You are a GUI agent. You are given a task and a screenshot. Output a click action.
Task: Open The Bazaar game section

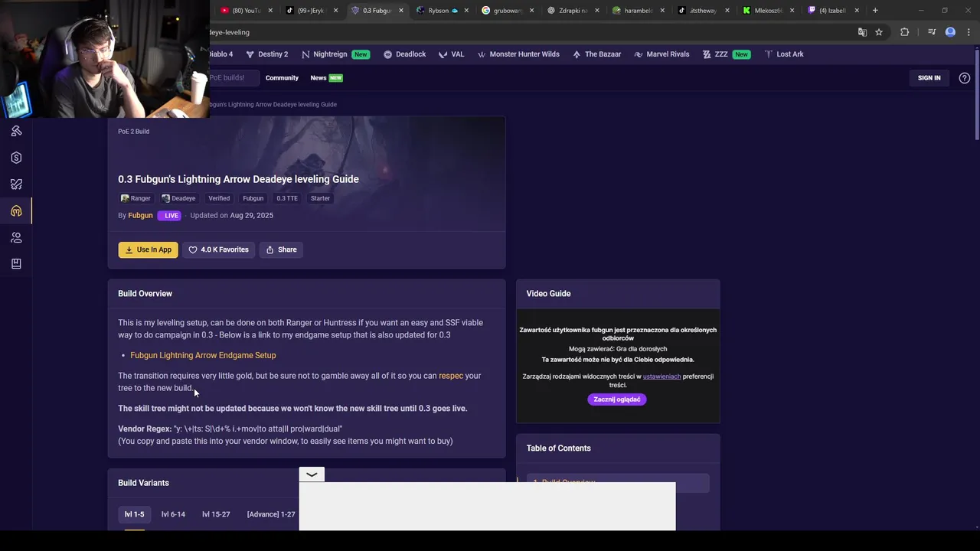(x=596, y=54)
